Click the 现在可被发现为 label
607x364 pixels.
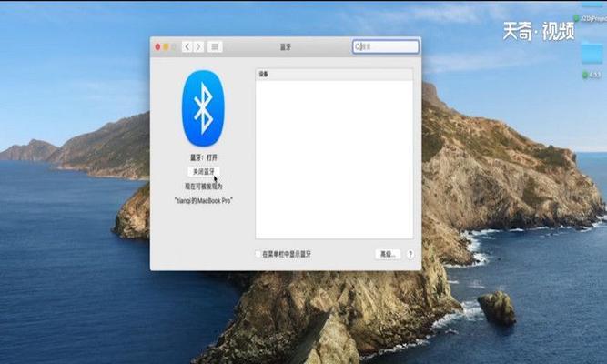click(x=204, y=187)
